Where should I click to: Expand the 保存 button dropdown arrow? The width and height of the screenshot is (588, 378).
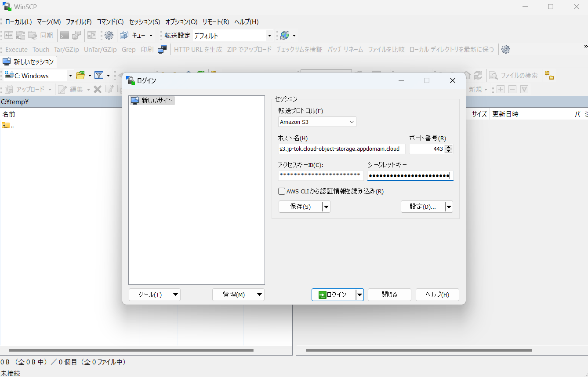coord(326,207)
